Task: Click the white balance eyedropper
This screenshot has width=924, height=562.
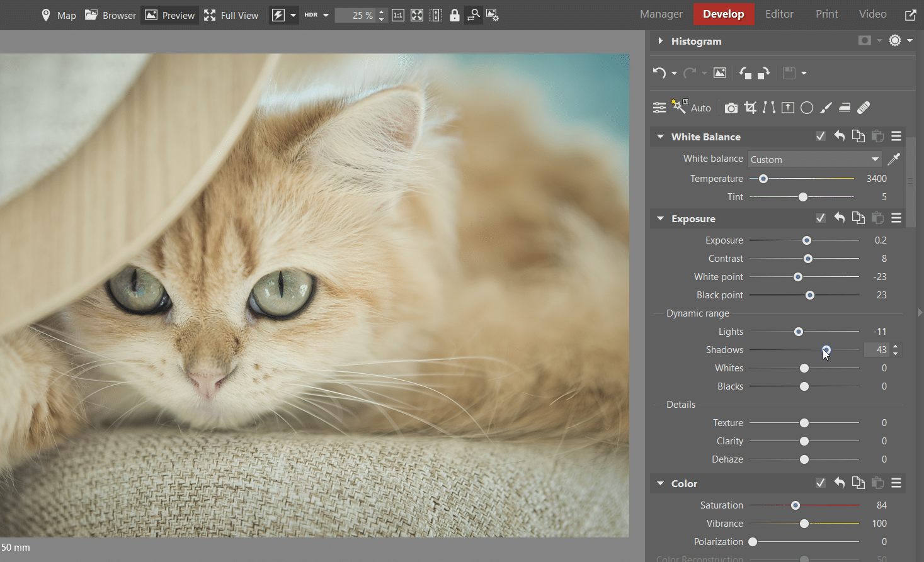Action: coord(893,159)
